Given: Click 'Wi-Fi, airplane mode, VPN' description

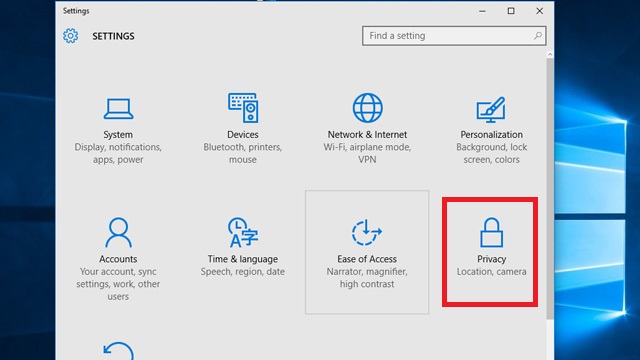Looking at the screenshot, I should click(367, 153).
